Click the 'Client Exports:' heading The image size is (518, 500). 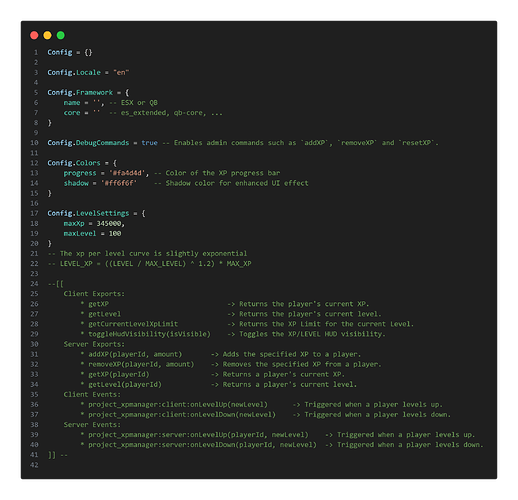[94, 294]
